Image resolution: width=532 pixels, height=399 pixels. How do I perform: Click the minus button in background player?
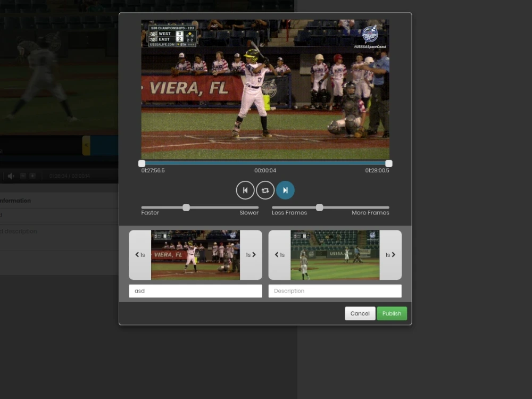point(23,176)
